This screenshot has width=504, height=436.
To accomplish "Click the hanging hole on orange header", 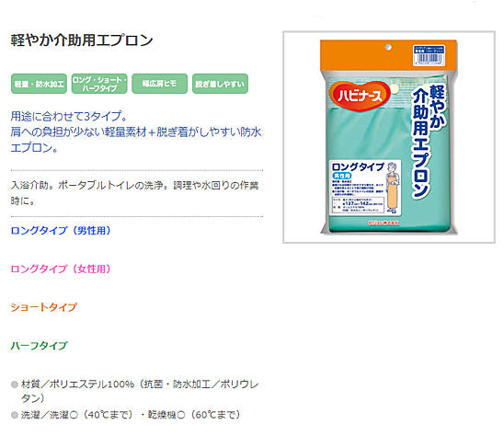I will (388, 47).
